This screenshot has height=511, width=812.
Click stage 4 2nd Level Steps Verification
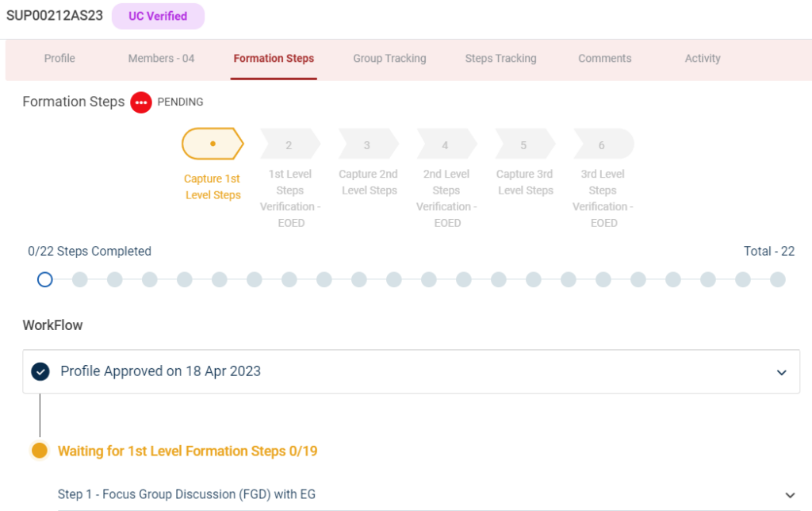[446, 145]
